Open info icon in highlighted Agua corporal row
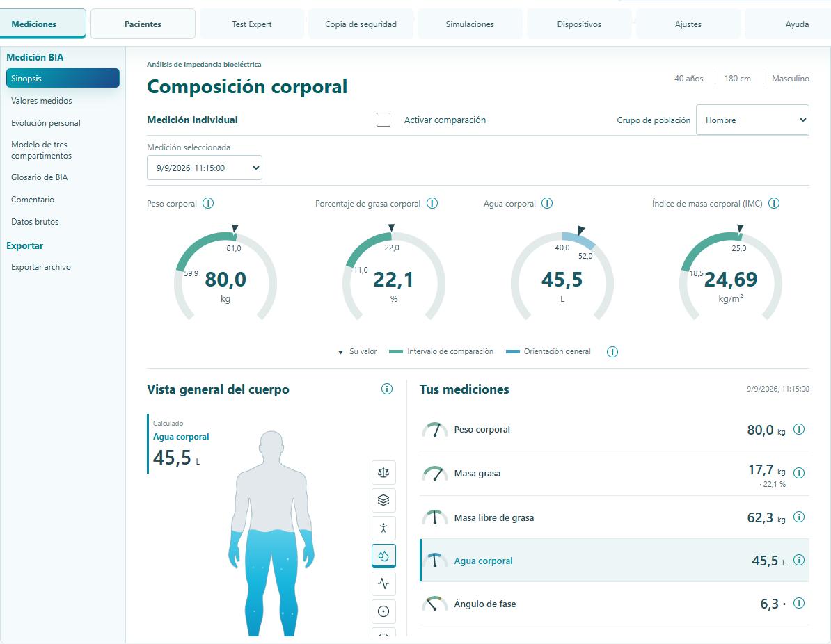The width and height of the screenshot is (831, 644). (x=799, y=561)
